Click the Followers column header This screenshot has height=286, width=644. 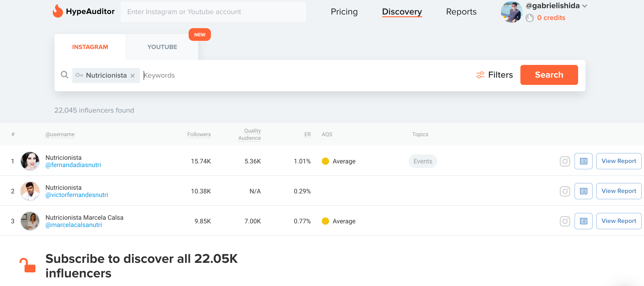click(199, 134)
